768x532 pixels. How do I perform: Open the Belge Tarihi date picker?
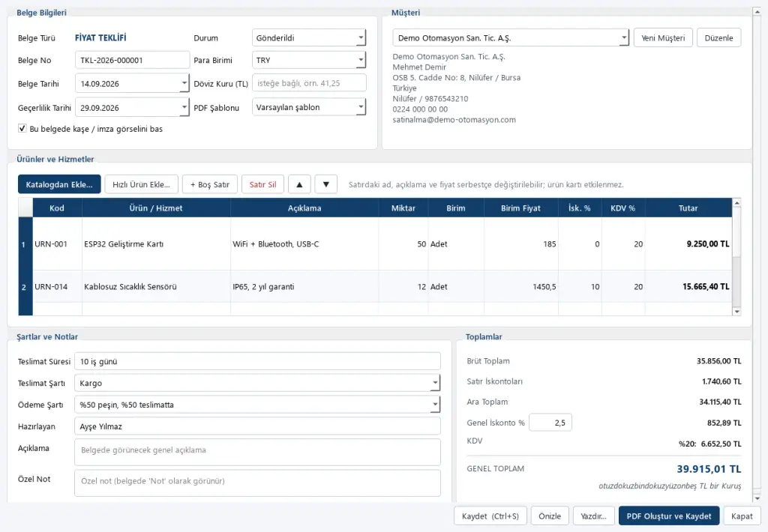point(184,84)
